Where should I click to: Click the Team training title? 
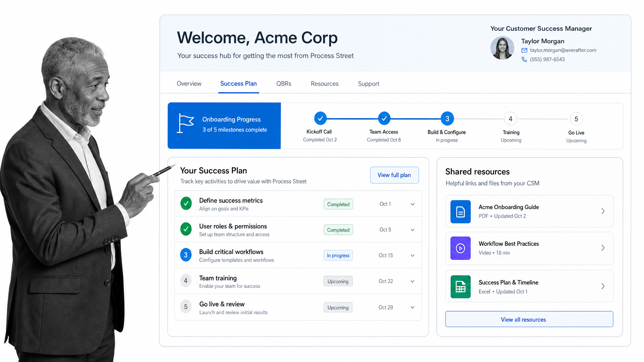coord(218,278)
